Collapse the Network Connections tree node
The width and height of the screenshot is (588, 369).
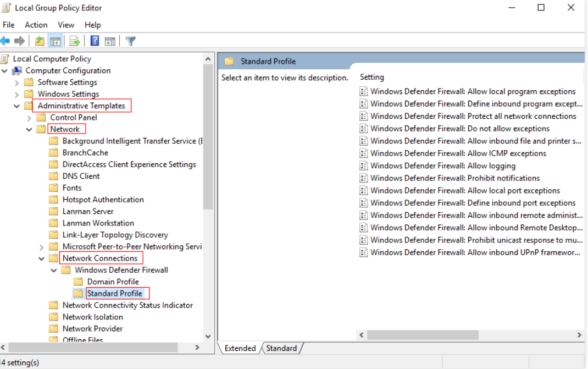coord(42,258)
